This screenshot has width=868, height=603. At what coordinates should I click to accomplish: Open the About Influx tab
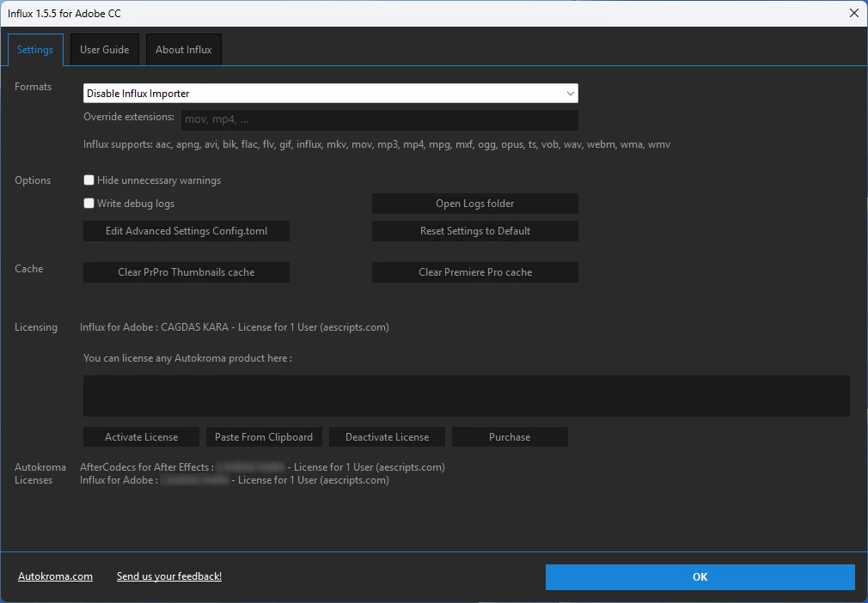(184, 50)
